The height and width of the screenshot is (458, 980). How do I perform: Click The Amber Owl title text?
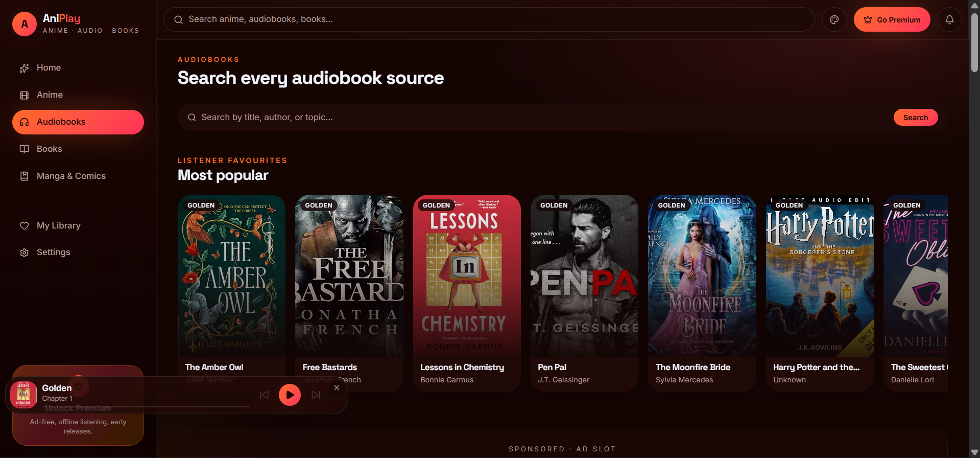point(214,367)
